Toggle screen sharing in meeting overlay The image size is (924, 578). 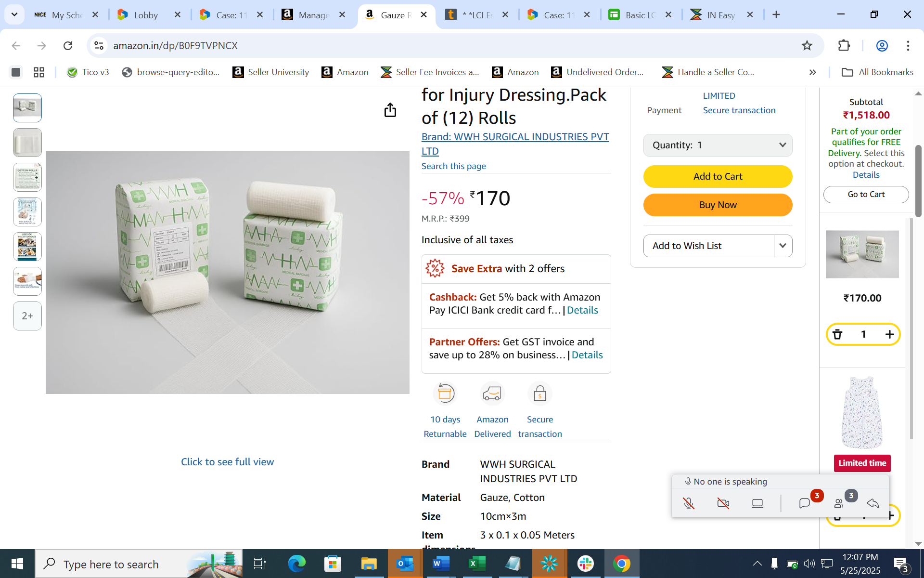click(757, 503)
